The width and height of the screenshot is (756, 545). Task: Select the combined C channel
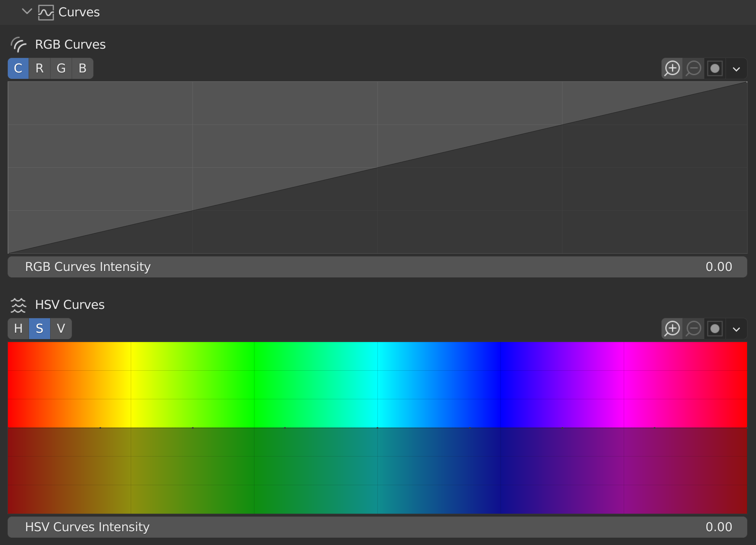(x=18, y=68)
